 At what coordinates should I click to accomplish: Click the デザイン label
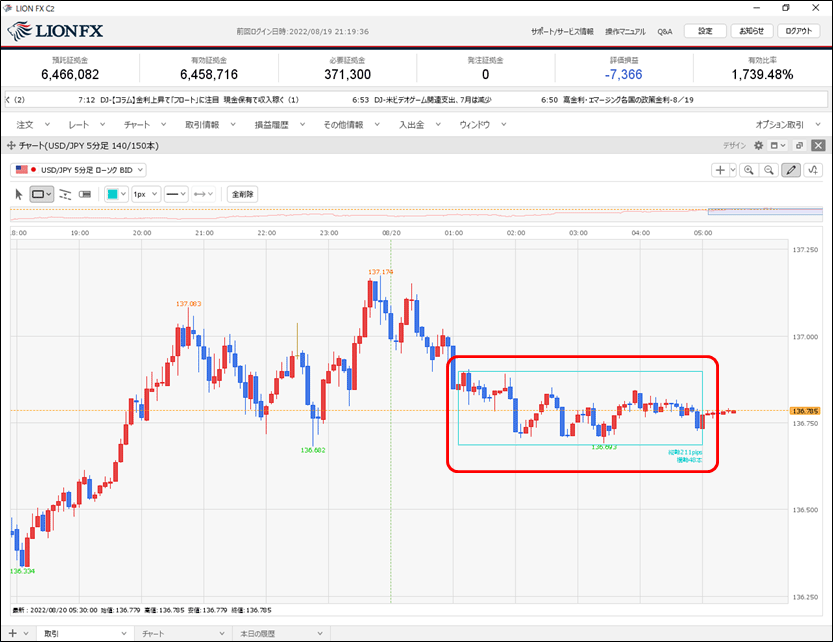coord(734,146)
